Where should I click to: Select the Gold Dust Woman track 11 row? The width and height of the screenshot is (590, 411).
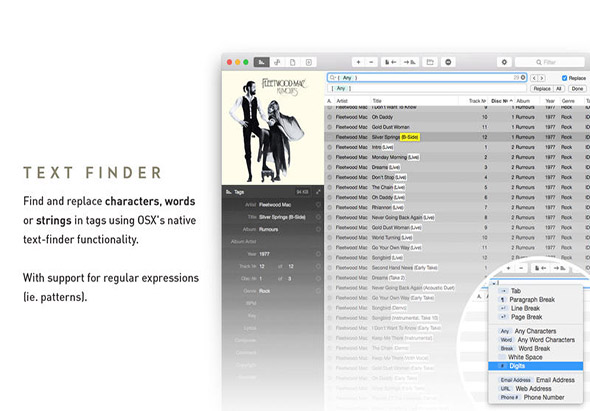tap(457, 127)
